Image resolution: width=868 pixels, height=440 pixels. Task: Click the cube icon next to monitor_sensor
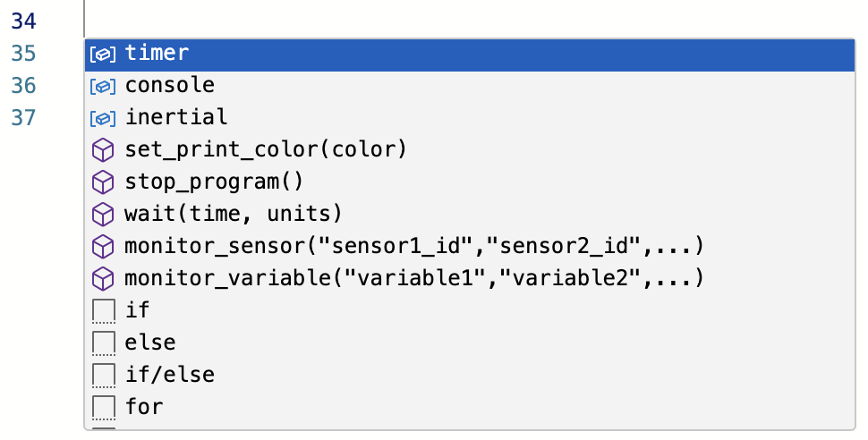pos(104,247)
